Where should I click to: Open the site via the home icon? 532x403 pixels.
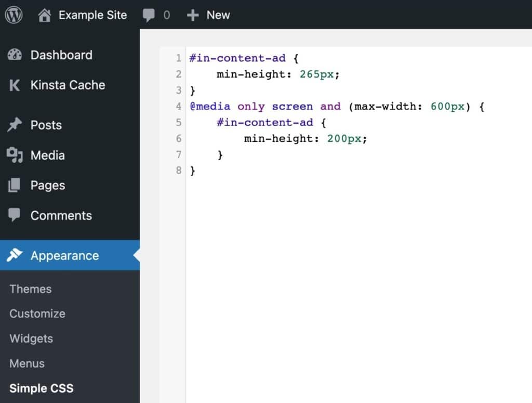(x=45, y=15)
